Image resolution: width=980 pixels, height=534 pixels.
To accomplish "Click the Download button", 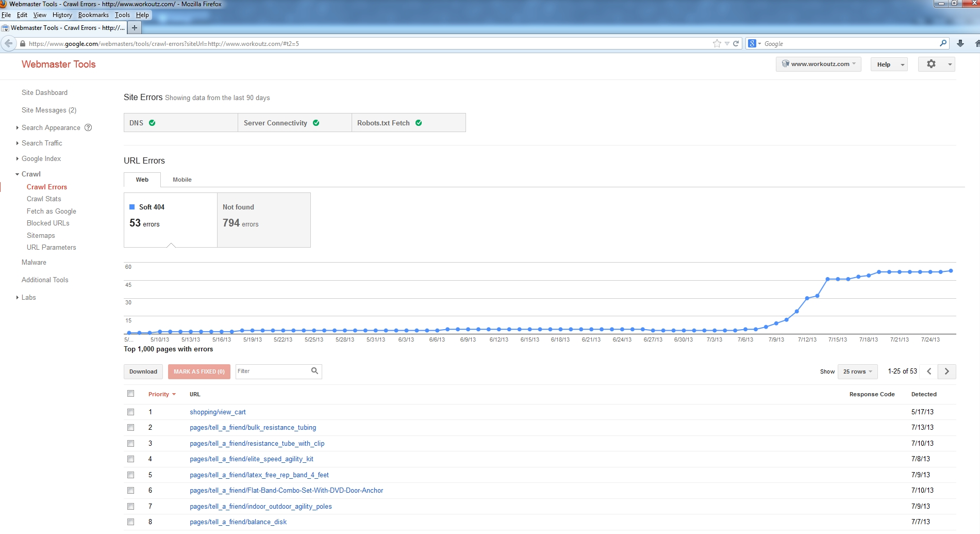I will [x=143, y=371].
